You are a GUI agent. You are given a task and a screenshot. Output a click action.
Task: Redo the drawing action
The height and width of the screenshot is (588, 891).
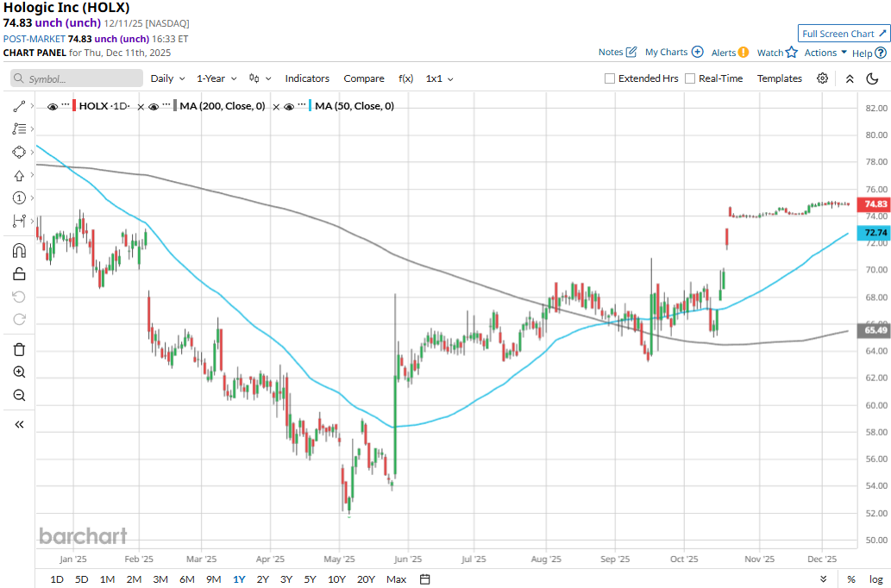click(x=19, y=319)
